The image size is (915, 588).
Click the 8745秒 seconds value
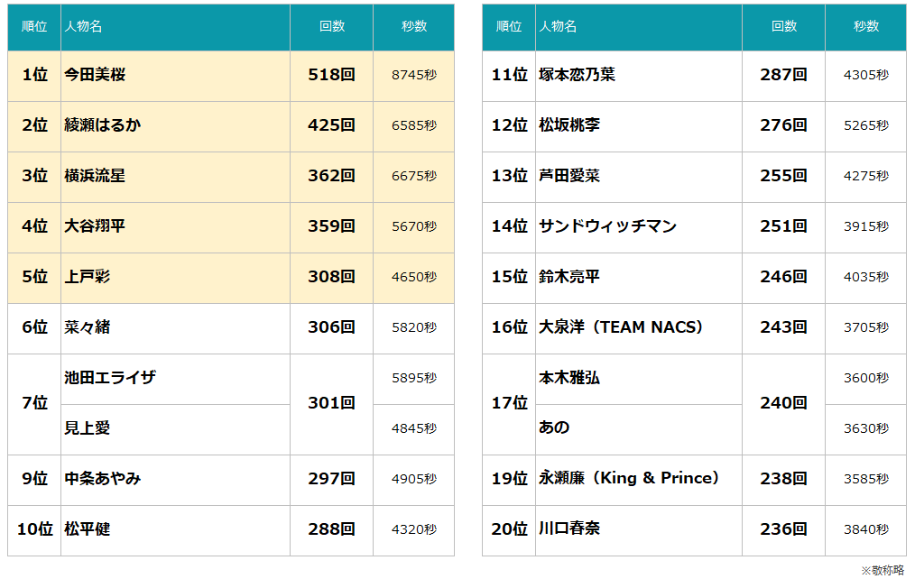413,76
